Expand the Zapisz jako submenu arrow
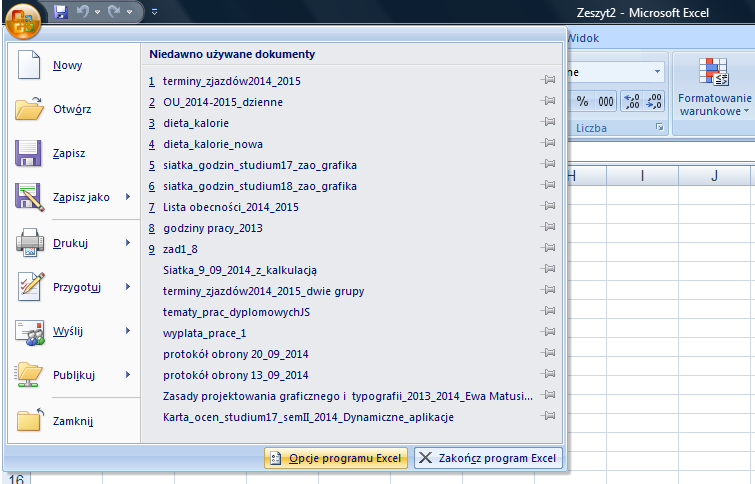 tap(128, 196)
